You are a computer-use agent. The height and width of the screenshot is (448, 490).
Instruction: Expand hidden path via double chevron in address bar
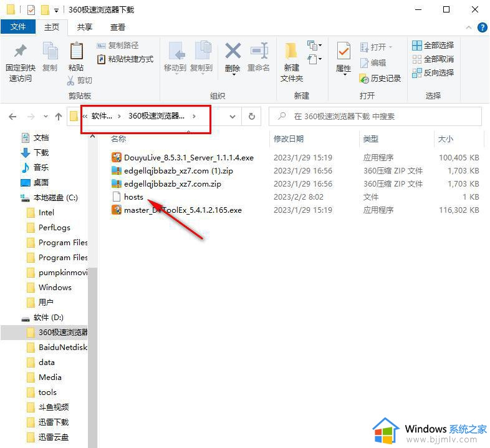[85, 117]
